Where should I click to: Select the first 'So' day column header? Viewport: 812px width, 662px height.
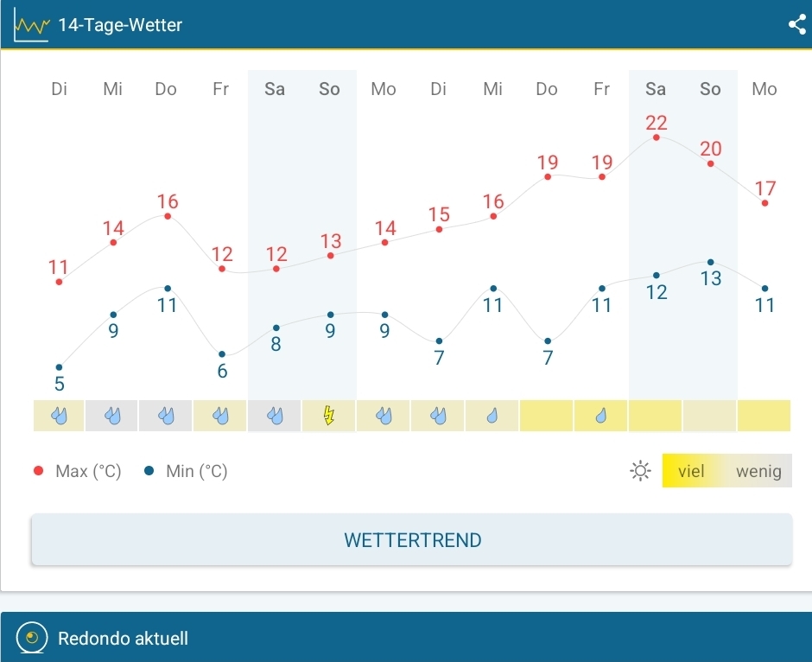click(x=329, y=89)
